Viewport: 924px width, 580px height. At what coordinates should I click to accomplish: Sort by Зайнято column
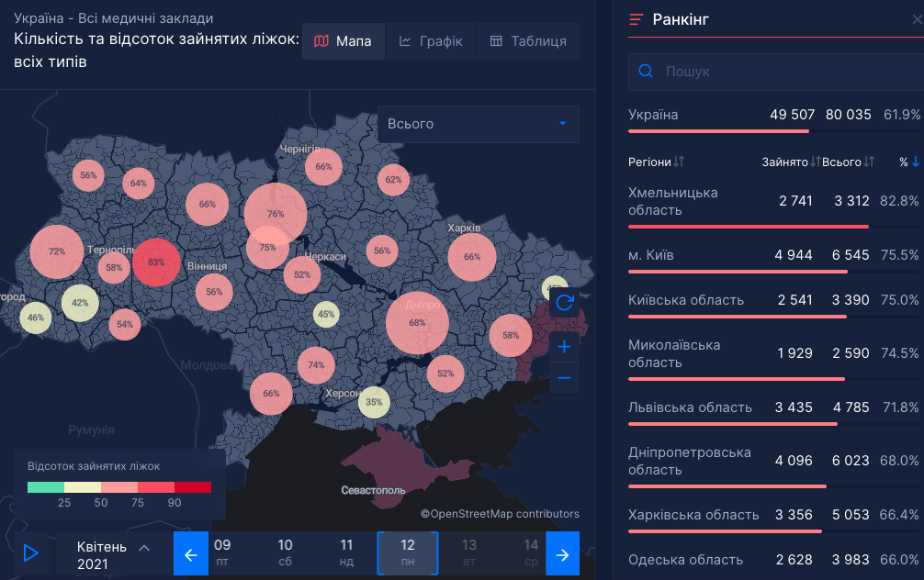(x=791, y=162)
